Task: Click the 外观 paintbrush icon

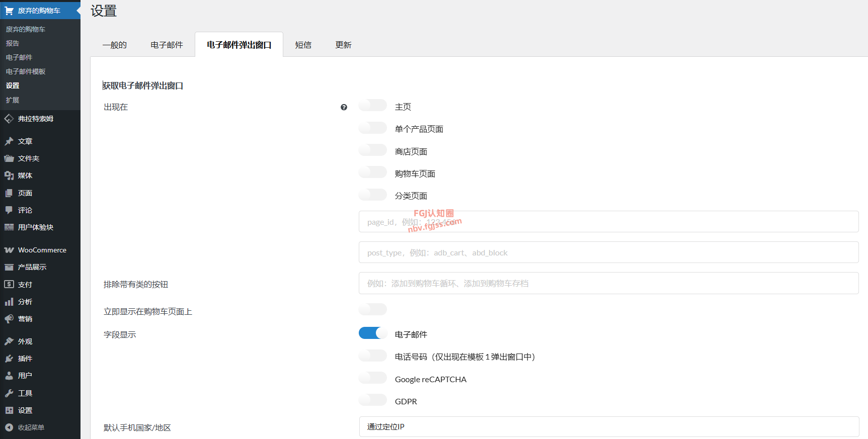Action: coord(9,341)
